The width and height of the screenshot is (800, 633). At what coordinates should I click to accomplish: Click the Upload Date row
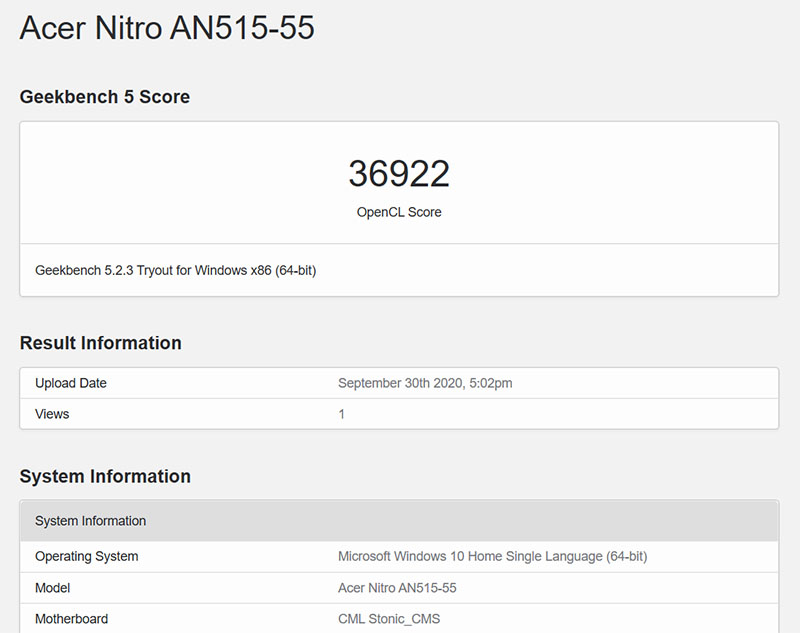70,383
